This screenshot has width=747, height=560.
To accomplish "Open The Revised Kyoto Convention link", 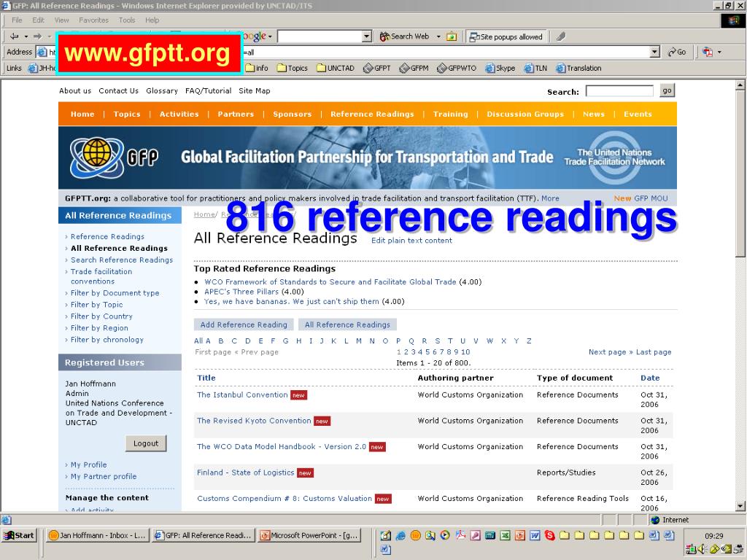I will pos(254,421).
